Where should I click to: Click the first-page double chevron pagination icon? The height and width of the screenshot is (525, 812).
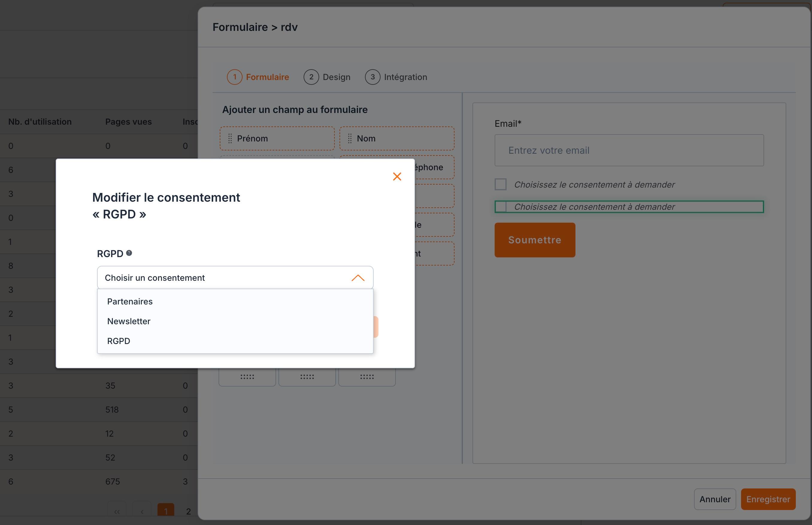117,511
